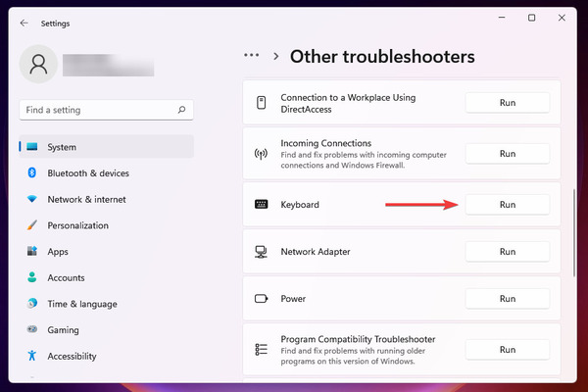Click the Network & internet wifi icon
Viewport: 588px width, 392px height.
(32, 199)
